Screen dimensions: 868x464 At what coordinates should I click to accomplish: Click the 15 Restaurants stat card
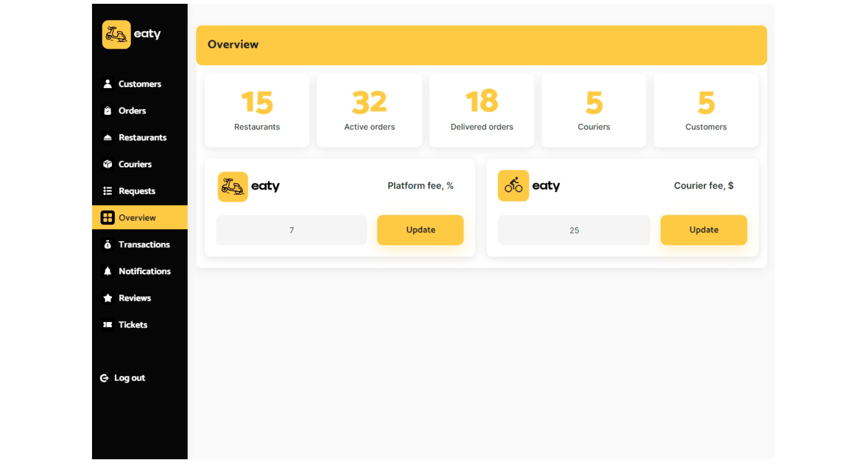[x=257, y=111]
